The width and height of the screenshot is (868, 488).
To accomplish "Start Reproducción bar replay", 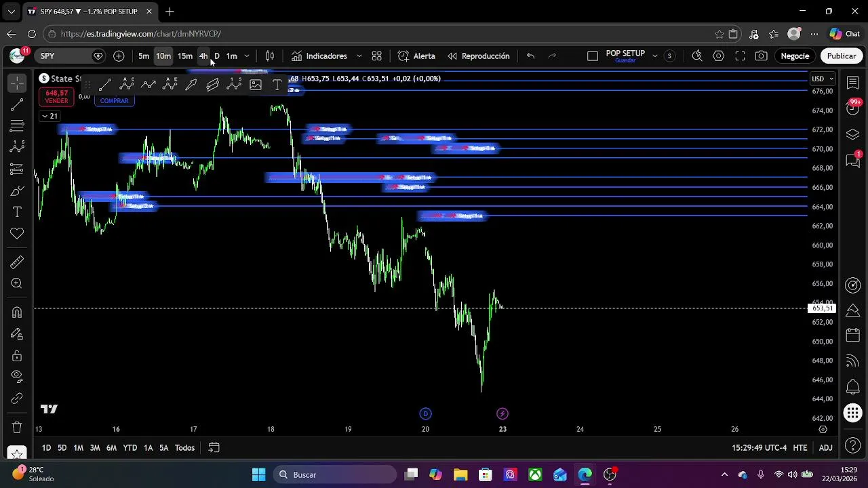I will pyautogui.click(x=478, y=56).
